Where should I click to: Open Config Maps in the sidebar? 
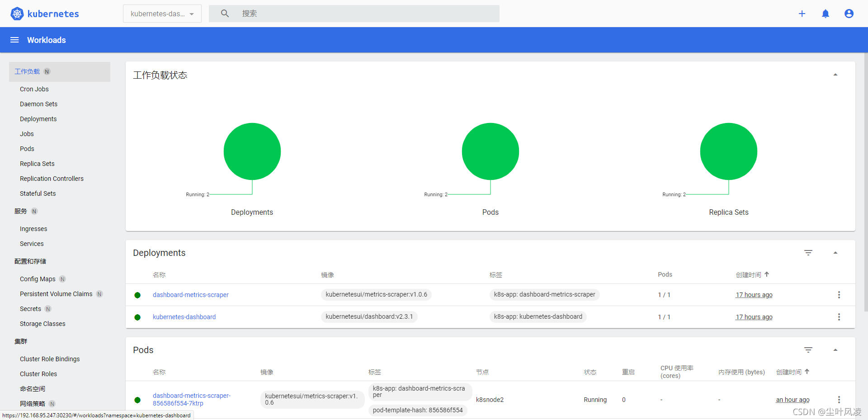(38, 279)
